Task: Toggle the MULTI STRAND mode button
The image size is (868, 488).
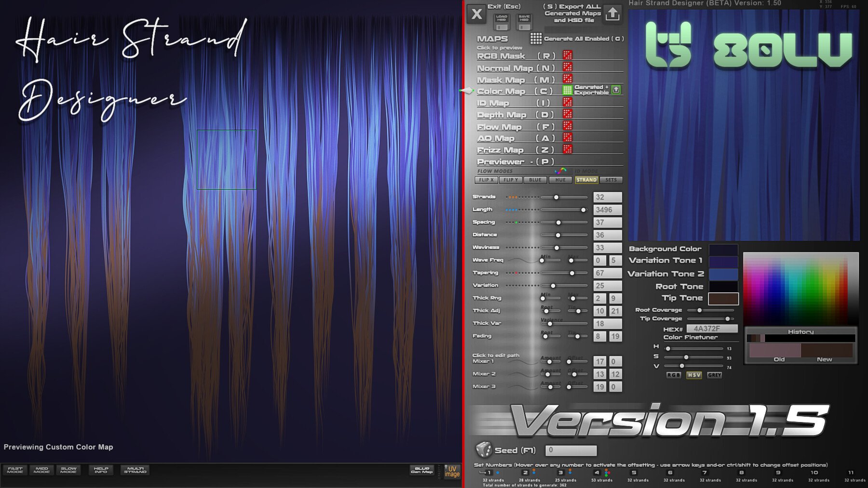Action: point(136,470)
